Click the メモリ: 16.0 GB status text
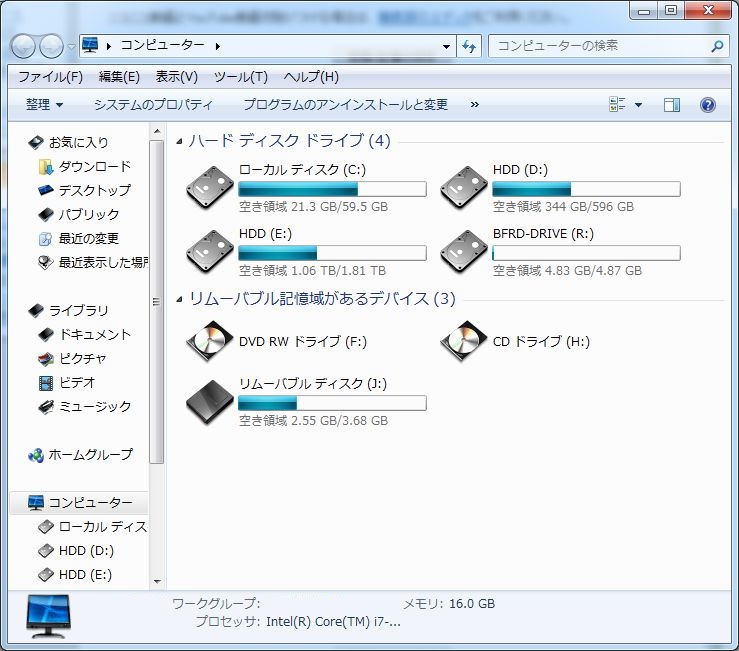Image resolution: width=739 pixels, height=651 pixels. click(449, 604)
